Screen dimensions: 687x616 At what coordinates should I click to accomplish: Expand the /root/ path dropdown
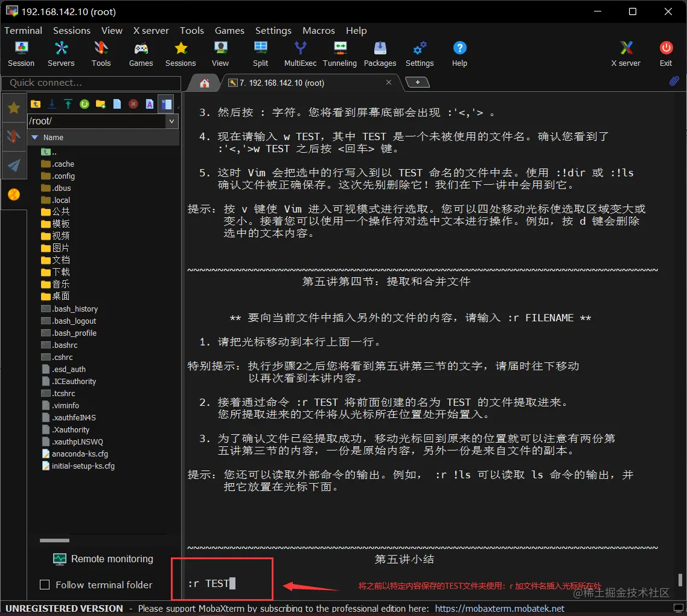click(171, 121)
